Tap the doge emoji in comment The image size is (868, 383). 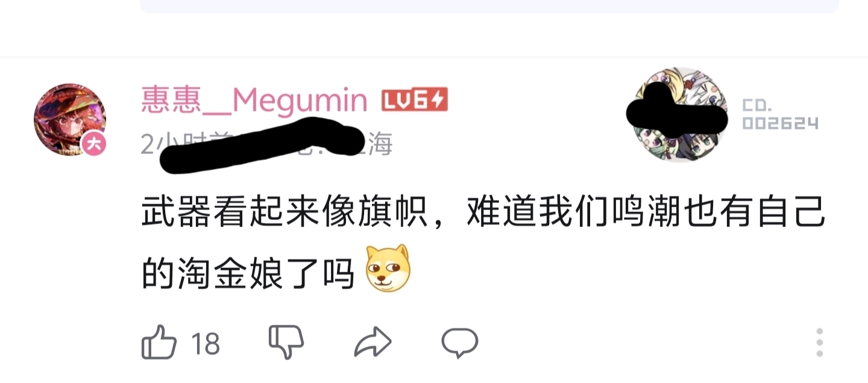pyautogui.click(x=388, y=269)
